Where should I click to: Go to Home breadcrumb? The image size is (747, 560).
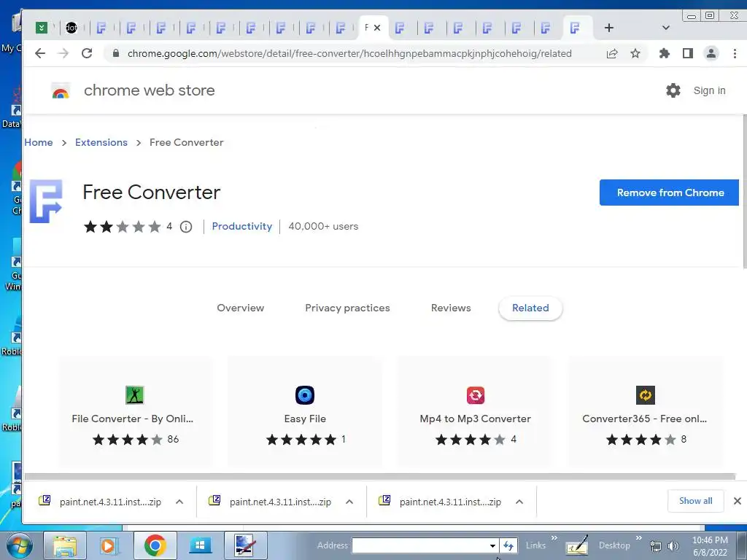tap(39, 142)
